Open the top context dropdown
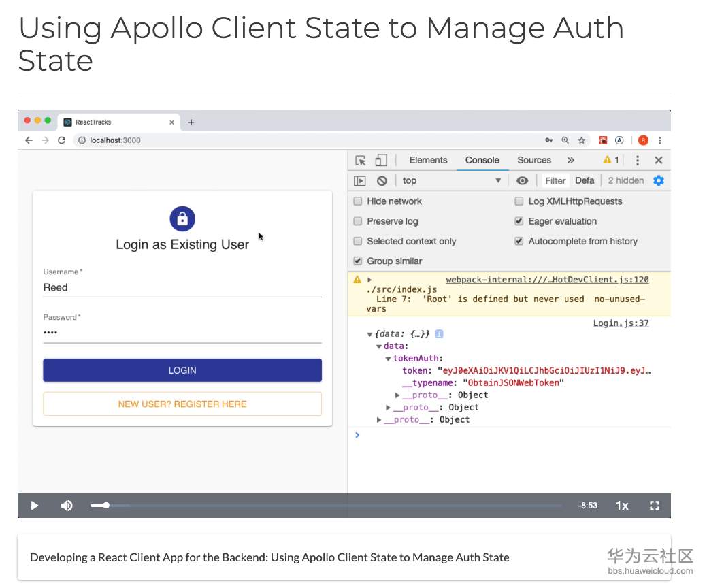 tap(451, 181)
